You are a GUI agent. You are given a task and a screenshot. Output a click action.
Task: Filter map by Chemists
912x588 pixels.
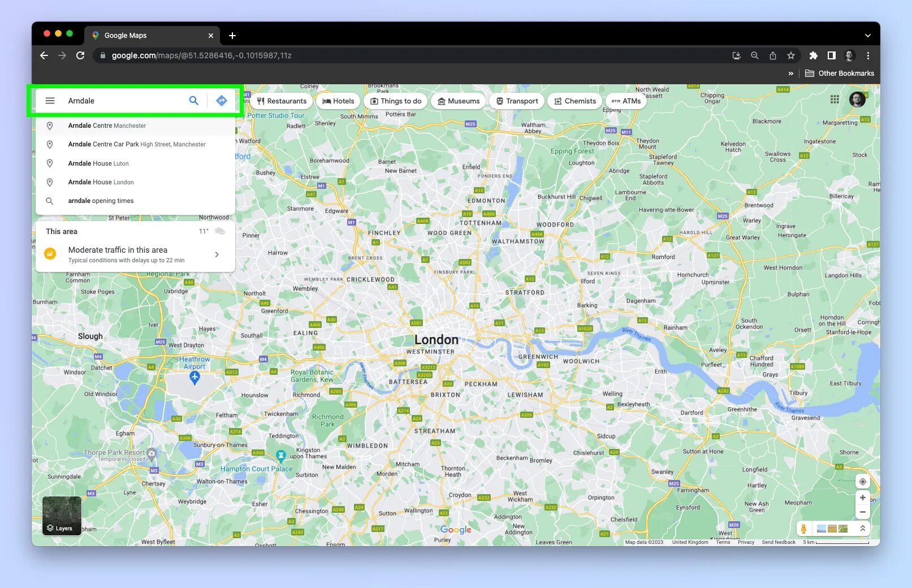tap(575, 101)
